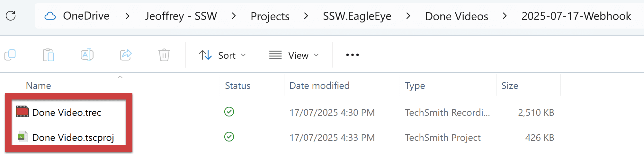644x154 pixels.
Task: Open the See more ellipsis menu
Action: pos(352,55)
